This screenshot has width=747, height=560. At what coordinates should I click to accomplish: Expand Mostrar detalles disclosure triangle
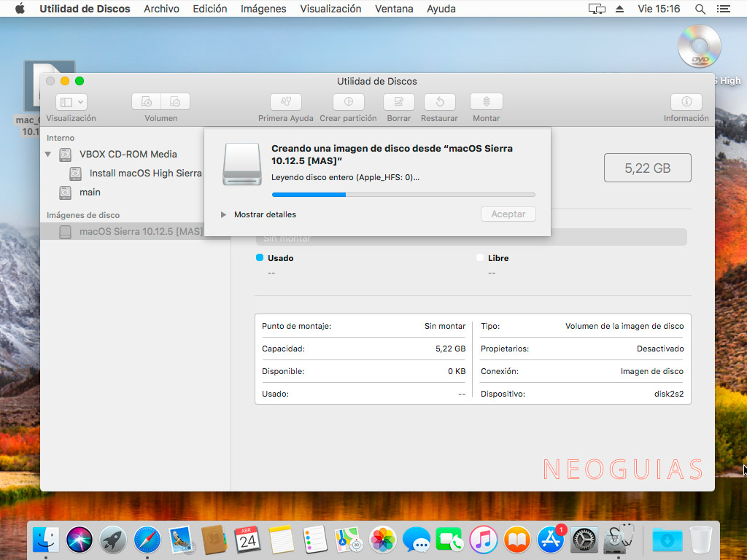[223, 215]
